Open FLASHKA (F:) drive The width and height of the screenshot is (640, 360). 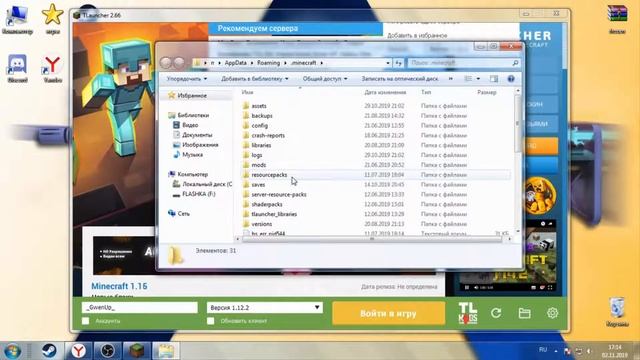[198, 194]
